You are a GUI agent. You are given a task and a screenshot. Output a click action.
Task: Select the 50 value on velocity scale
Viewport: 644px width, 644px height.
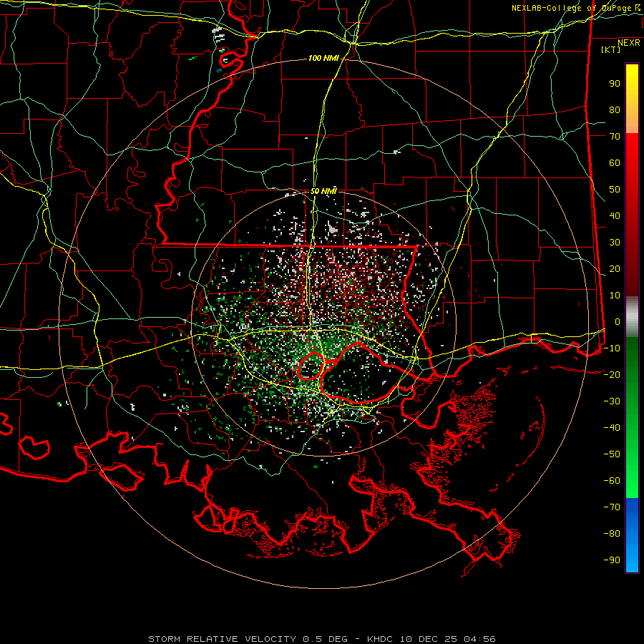coord(615,190)
